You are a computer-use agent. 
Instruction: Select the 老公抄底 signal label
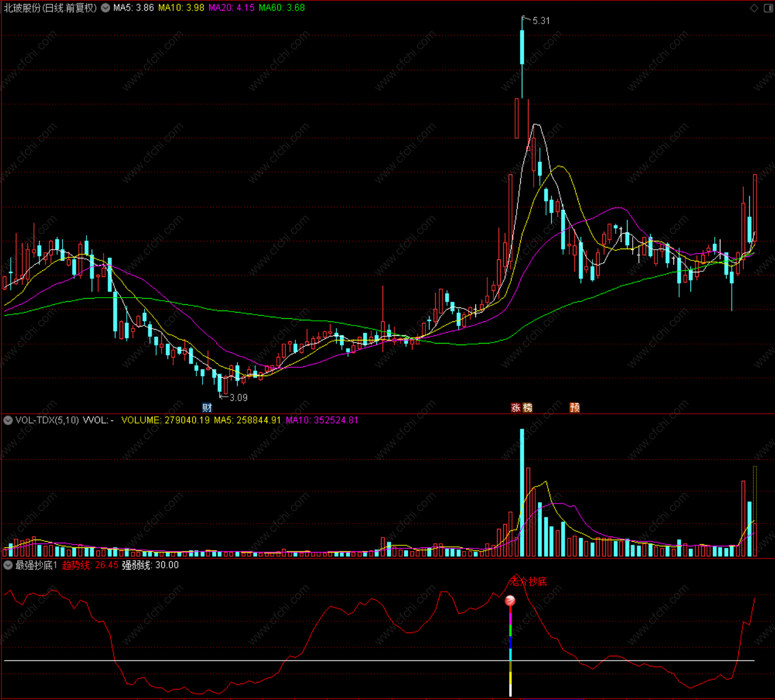[528, 581]
